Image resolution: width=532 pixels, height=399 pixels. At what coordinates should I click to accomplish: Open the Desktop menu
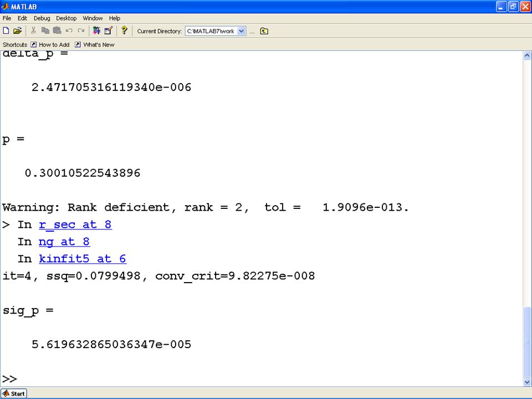(x=66, y=18)
